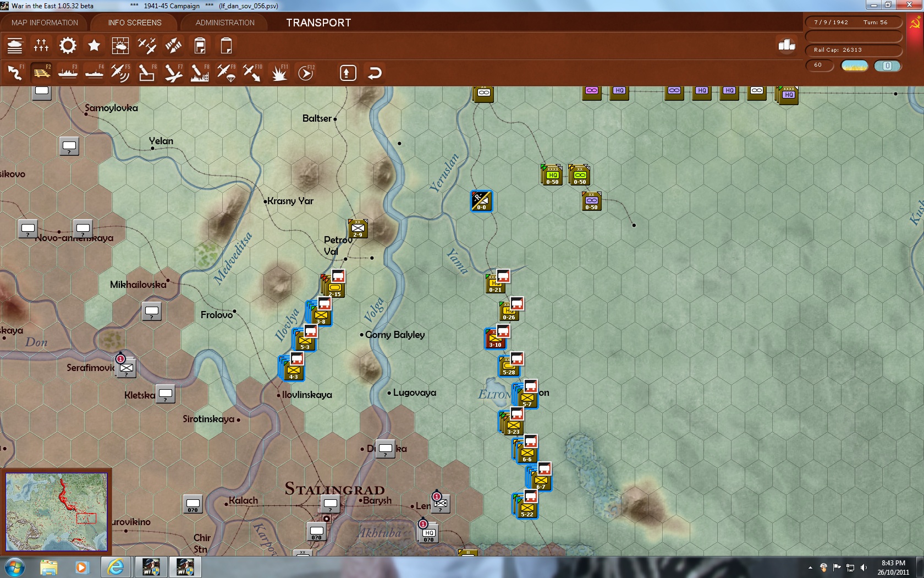
Task: Click the Stalingrad city label
Action: coord(334,489)
